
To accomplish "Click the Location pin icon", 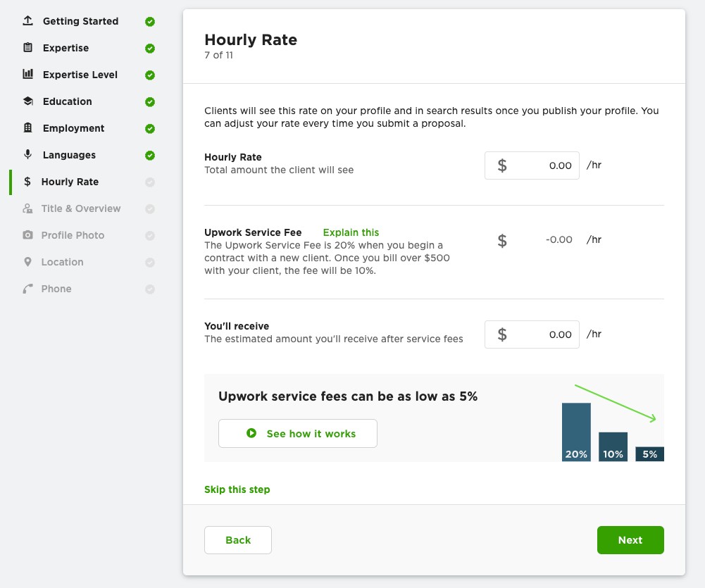I will pos(27,261).
